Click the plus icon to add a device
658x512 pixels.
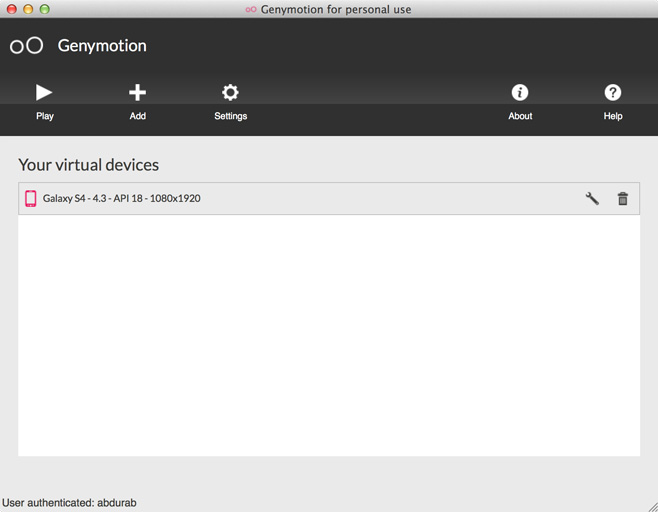(x=137, y=92)
